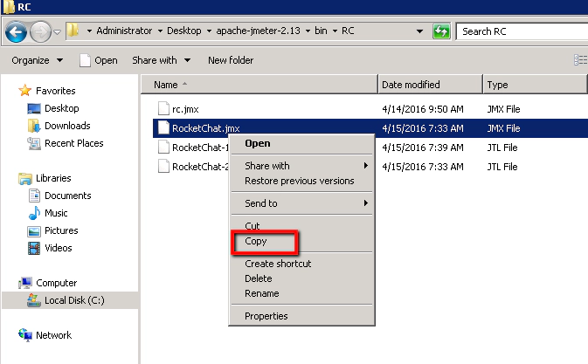Click the rc.jmx file icon

coord(163,108)
